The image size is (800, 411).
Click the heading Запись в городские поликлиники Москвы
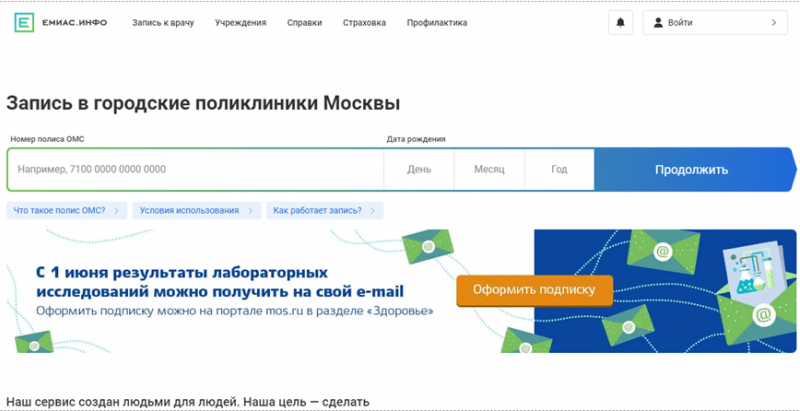[203, 104]
